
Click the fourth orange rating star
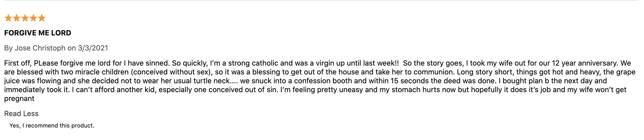[33, 18]
